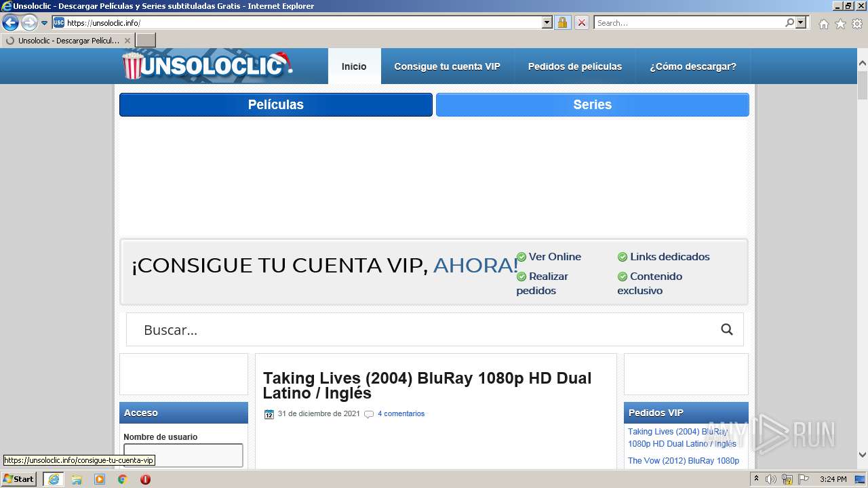Expand the address bar autocomplete dropdown

(547, 22)
